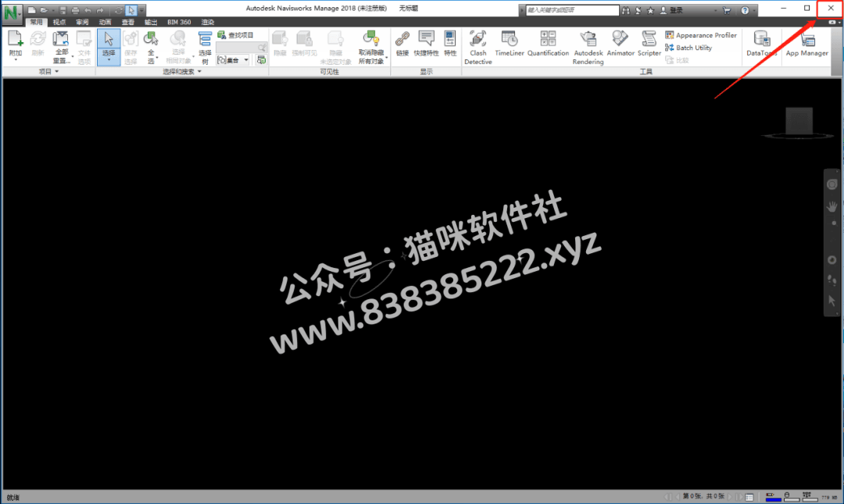
Task: Click the Appearance Profiler button
Action: click(x=701, y=35)
